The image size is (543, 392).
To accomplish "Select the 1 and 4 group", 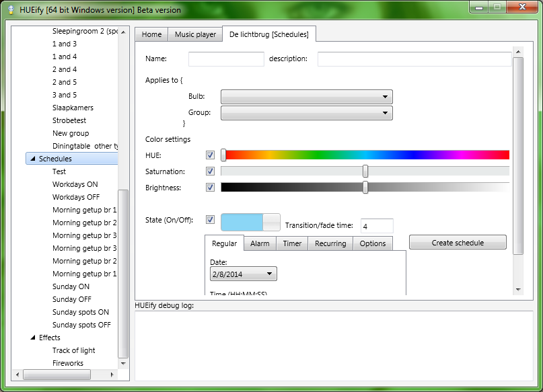I will click(x=65, y=56).
